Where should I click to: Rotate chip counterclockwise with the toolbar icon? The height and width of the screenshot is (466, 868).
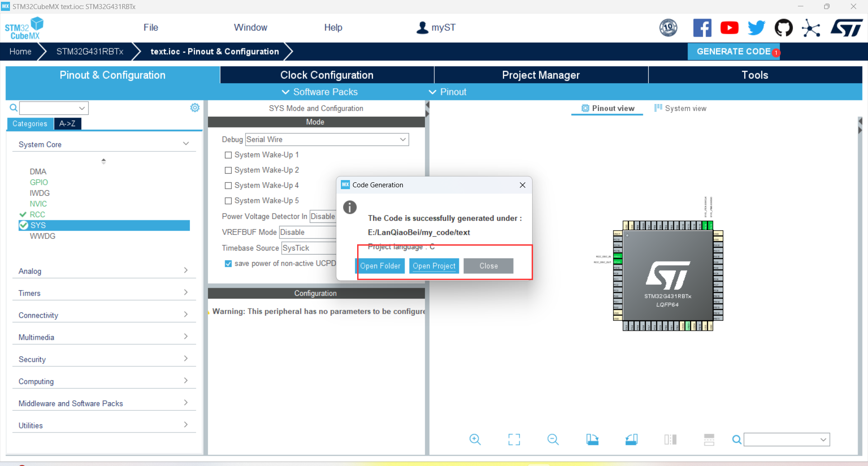[632, 439]
